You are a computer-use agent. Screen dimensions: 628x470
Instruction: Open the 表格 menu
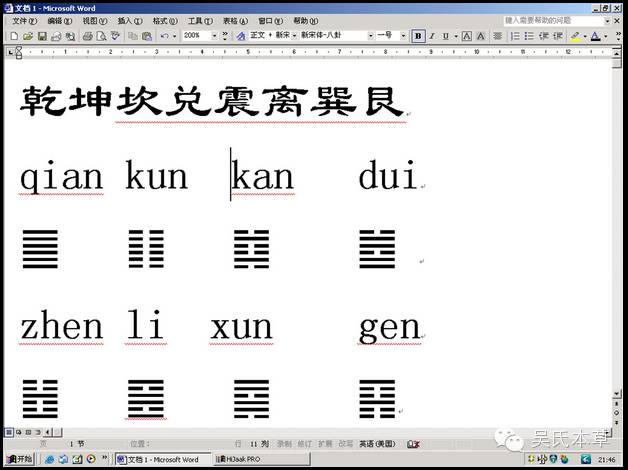[235, 21]
